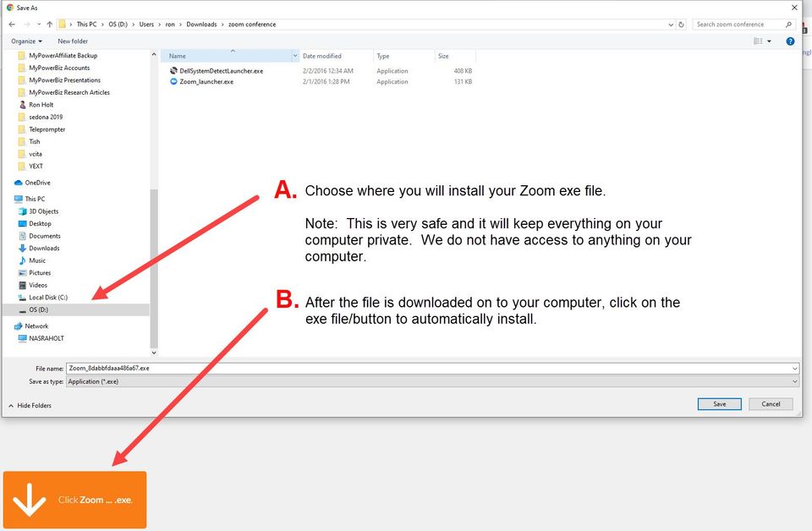Click the Save button

(719, 404)
